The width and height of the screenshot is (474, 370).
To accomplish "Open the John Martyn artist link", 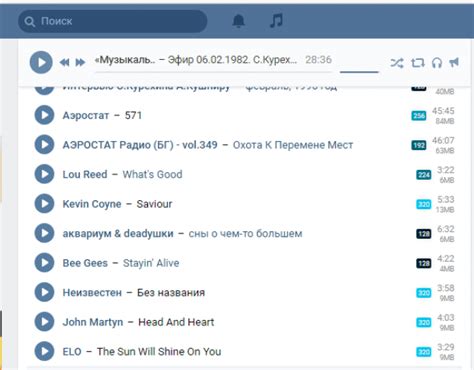I will click(93, 322).
